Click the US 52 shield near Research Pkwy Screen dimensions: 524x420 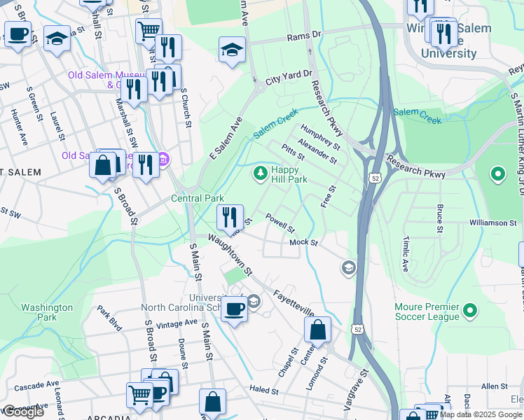coord(375,178)
